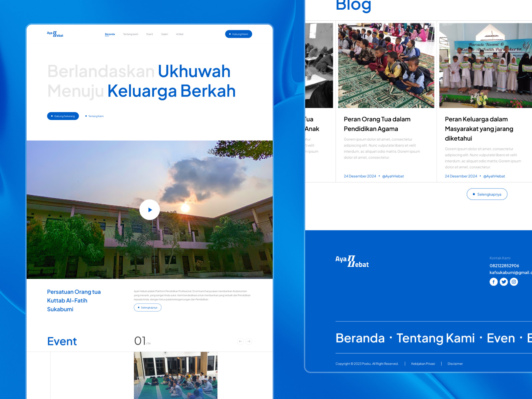Click the next arrow of the Event carousel

tap(249, 341)
